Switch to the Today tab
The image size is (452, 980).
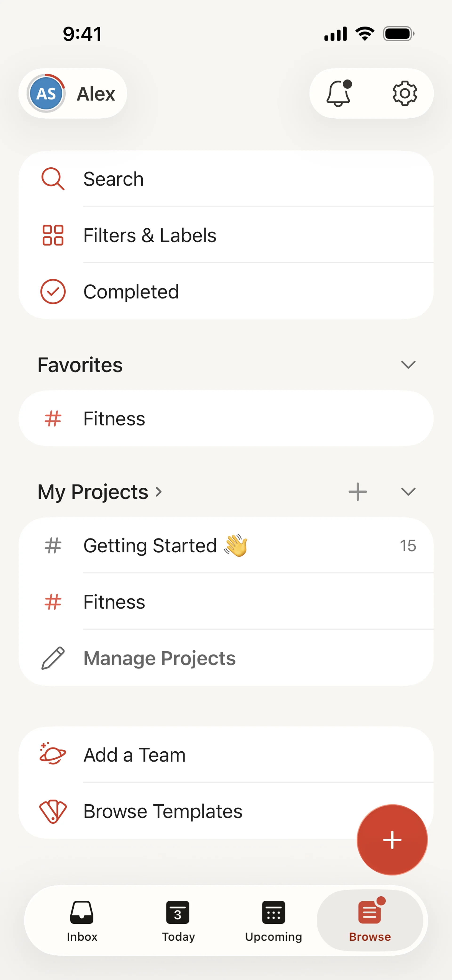click(x=178, y=920)
